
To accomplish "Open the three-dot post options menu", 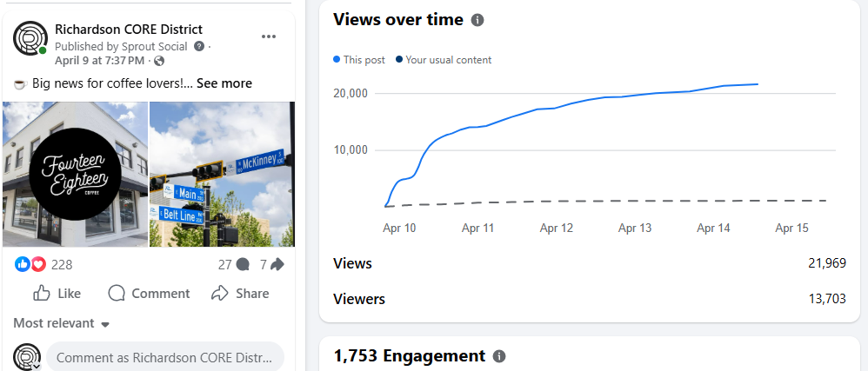I will [269, 36].
